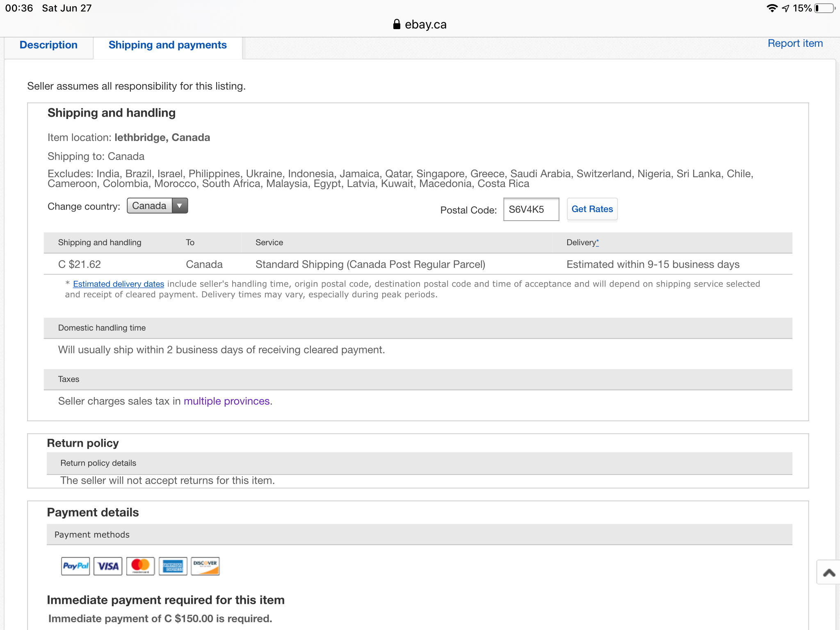Click the Discover card icon
The image size is (840, 630).
click(205, 566)
